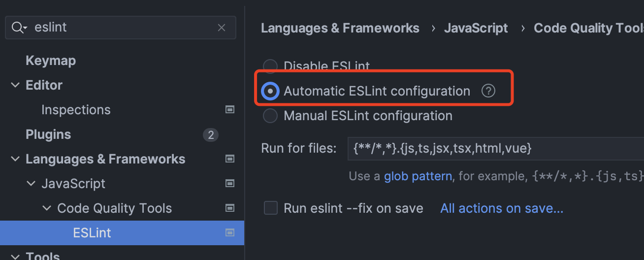
Task: Click the project-level icon next to Inspections
Action: click(x=229, y=110)
